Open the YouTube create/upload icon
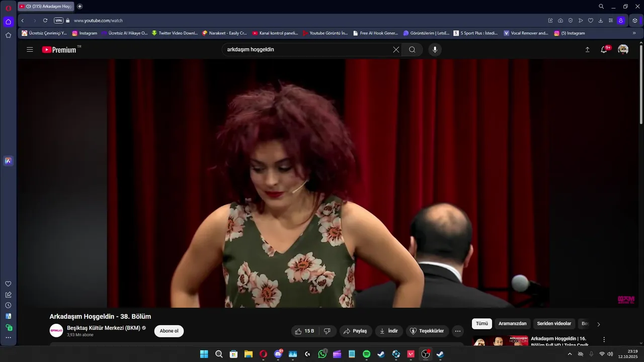This screenshot has width=644, height=362. (x=587, y=49)
